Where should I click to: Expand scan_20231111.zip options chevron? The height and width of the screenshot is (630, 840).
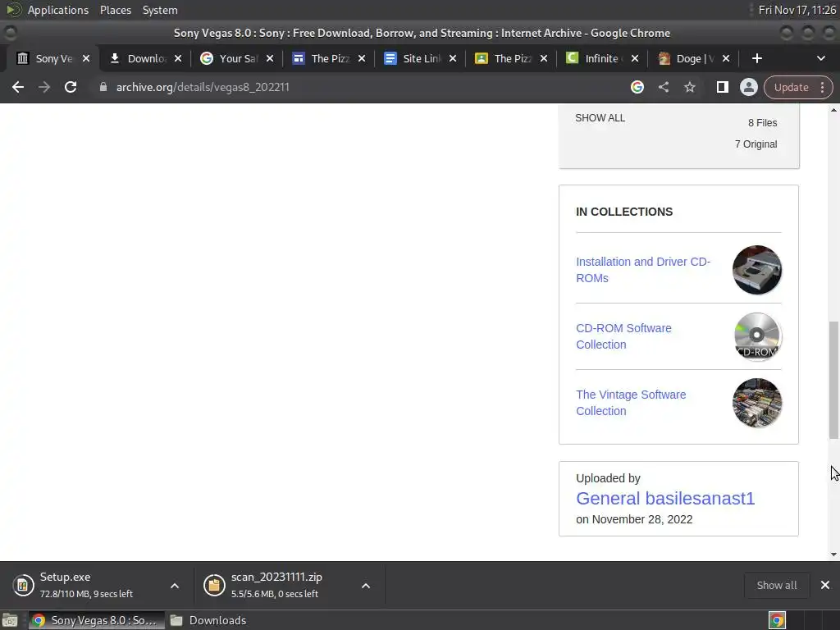point(366,586)
